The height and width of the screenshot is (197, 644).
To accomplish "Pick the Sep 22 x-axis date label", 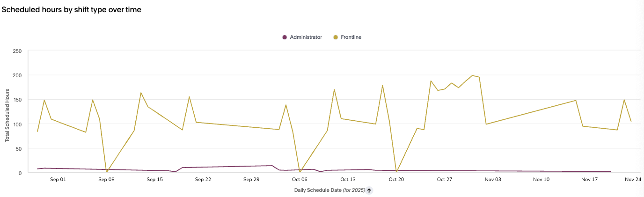I will point(203,179).
